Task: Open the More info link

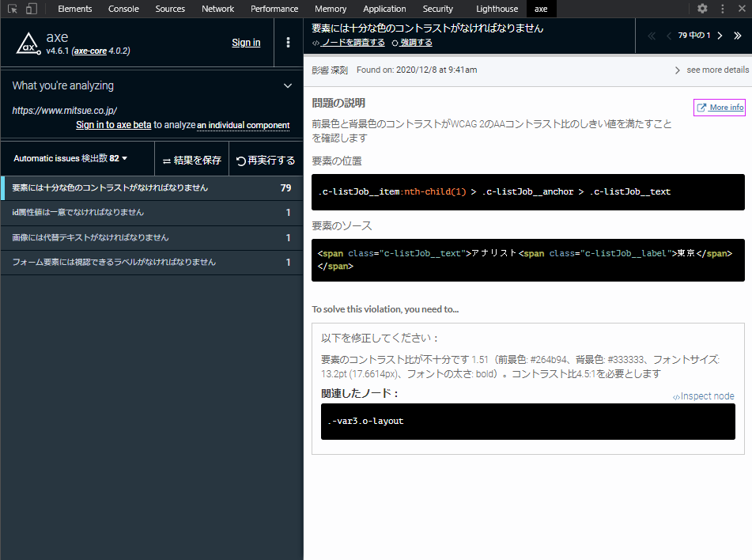Action: [720, 108]
